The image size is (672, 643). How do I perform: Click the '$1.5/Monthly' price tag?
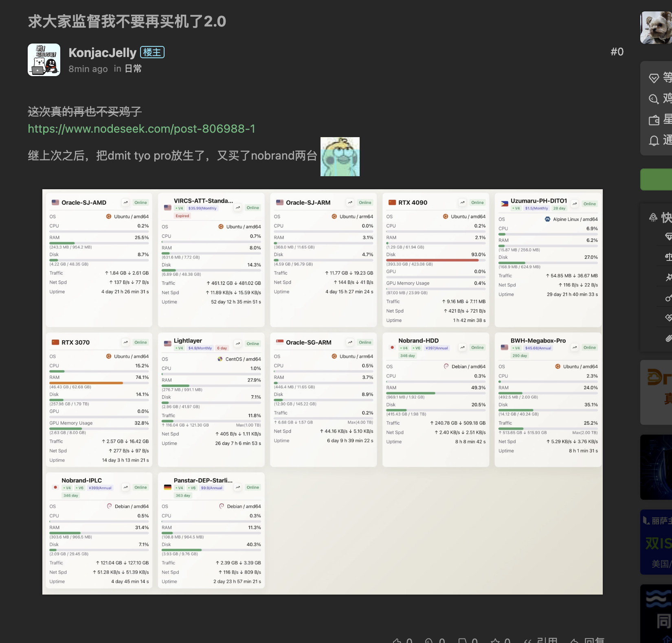click(x=536, y=208)
